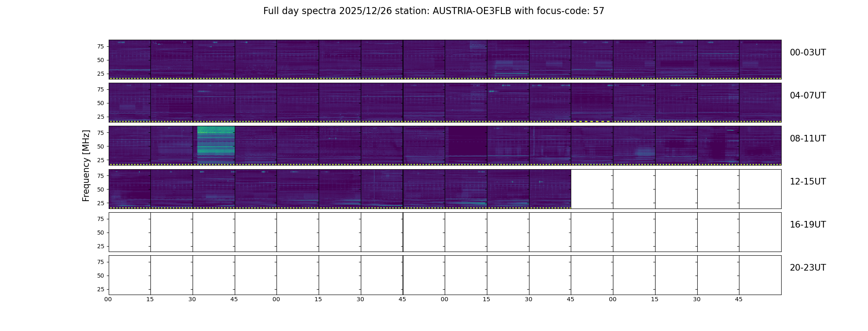Select the 12-15UT row label
The height and width of the screenshot is (331, 868).
coord(808,182)
